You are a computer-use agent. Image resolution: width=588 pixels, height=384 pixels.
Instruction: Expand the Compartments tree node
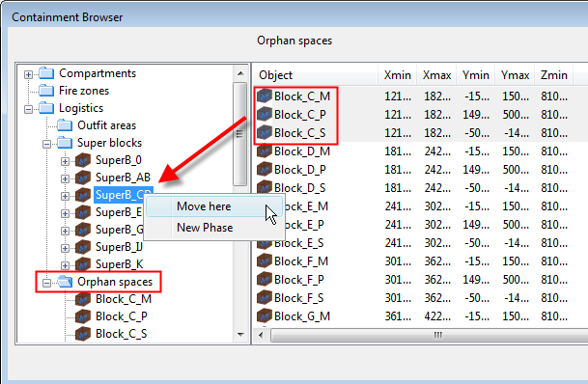(x=29, y=74)
